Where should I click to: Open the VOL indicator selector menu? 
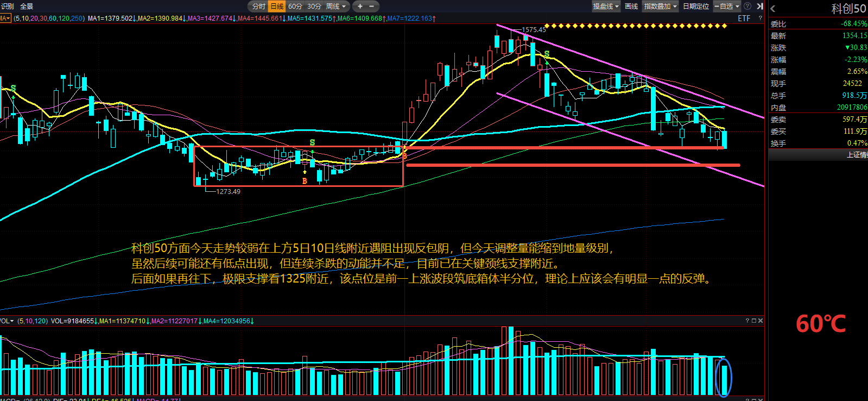(x=7, y=321)
